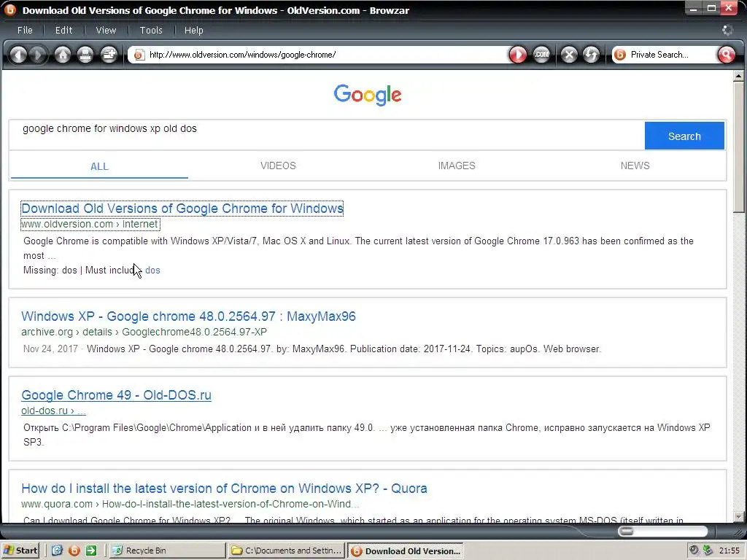This screenshot has height=560, width=747.
Task: Click the Browzar logo in the title bar
Action: pyautogui.click(x=9, y=9)
